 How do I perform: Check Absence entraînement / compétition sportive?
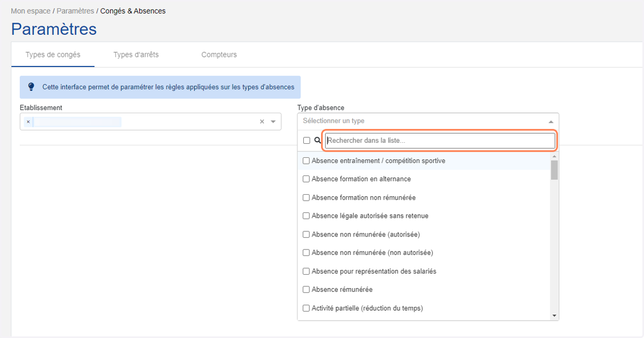[306, 160]
